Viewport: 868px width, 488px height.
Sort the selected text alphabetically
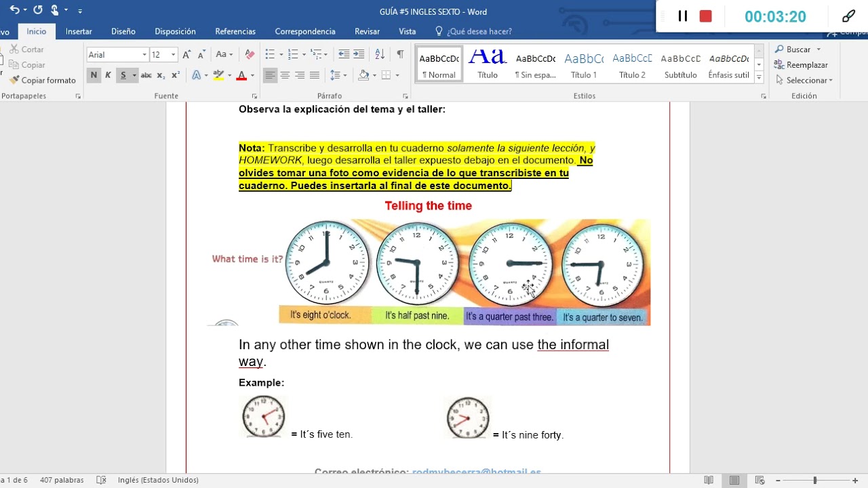click(380, 55)
